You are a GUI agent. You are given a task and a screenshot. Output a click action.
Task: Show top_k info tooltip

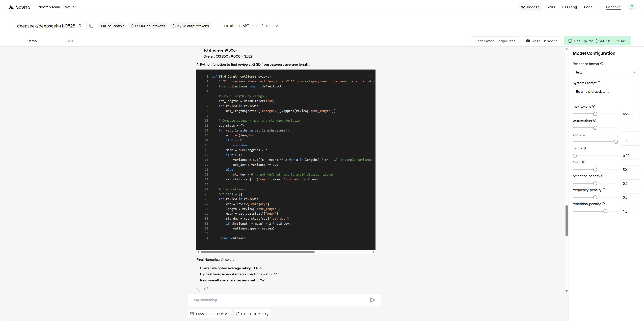pyautogui.click(x=583, y=162)
